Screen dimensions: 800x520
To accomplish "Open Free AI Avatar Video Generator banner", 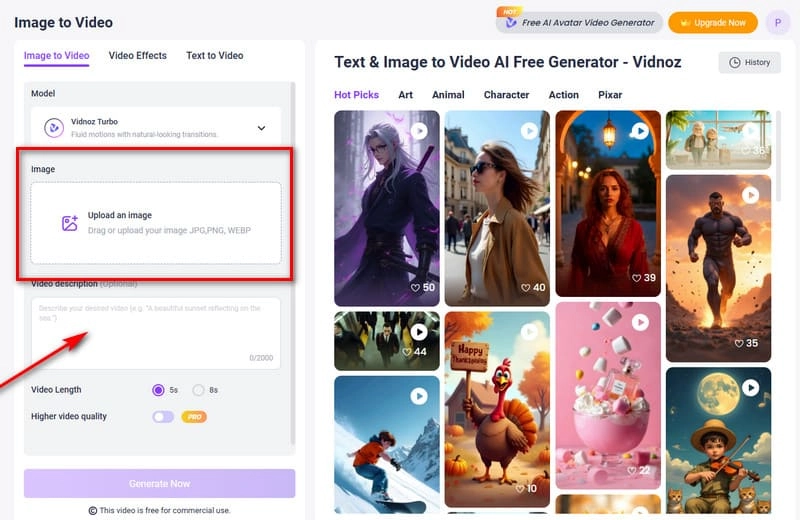I will pos(580,22).
